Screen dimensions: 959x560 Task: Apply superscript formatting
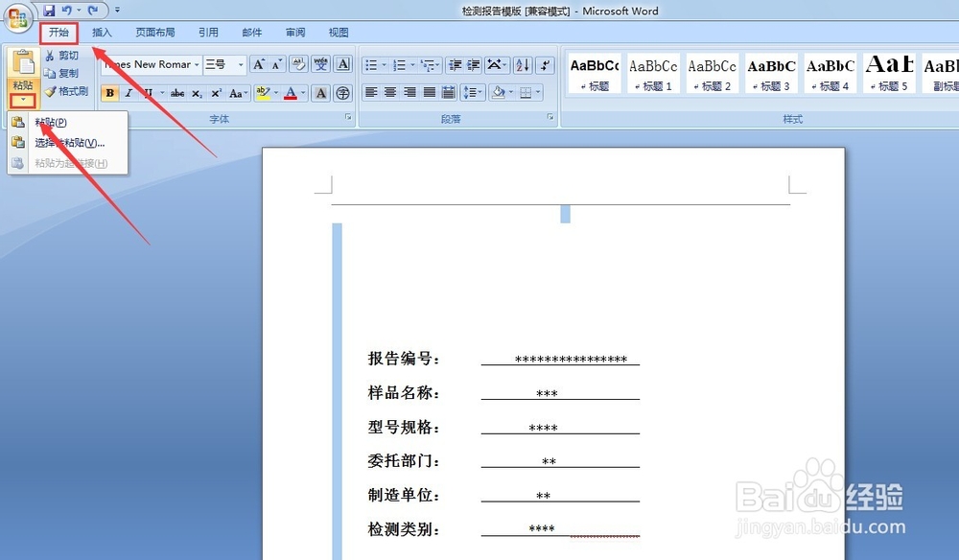point(216,93)
